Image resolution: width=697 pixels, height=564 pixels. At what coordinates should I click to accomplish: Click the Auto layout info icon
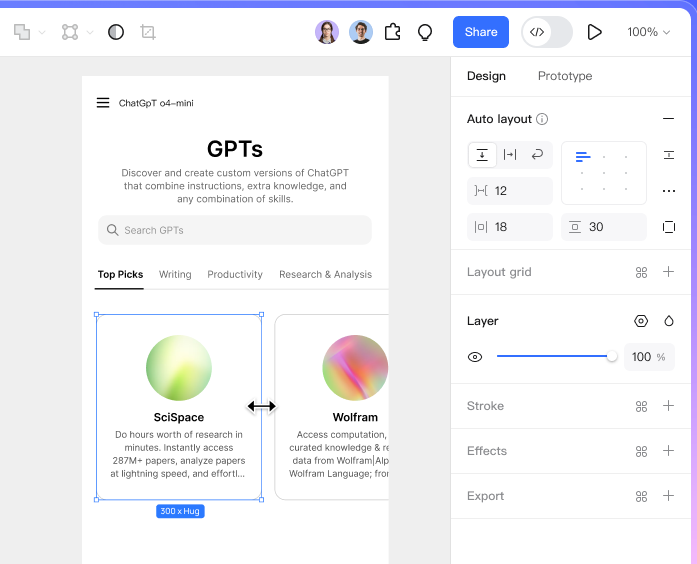click(542, 119)
